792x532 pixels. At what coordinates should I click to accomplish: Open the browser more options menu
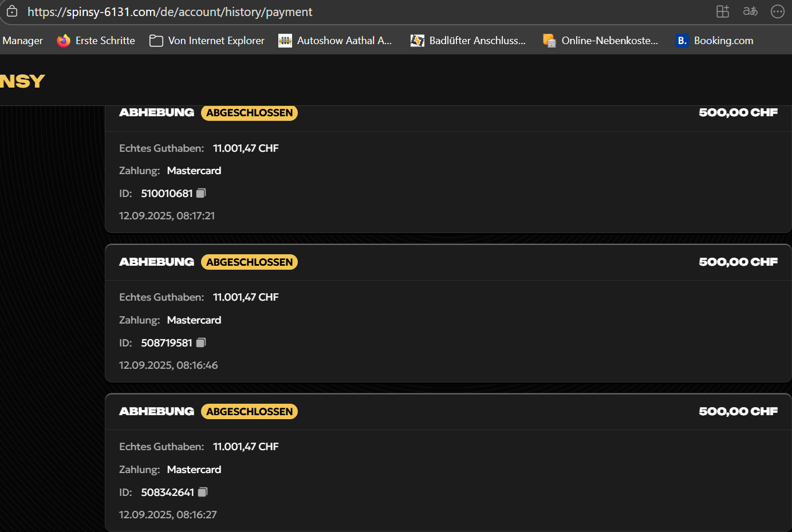click(777, 11)
